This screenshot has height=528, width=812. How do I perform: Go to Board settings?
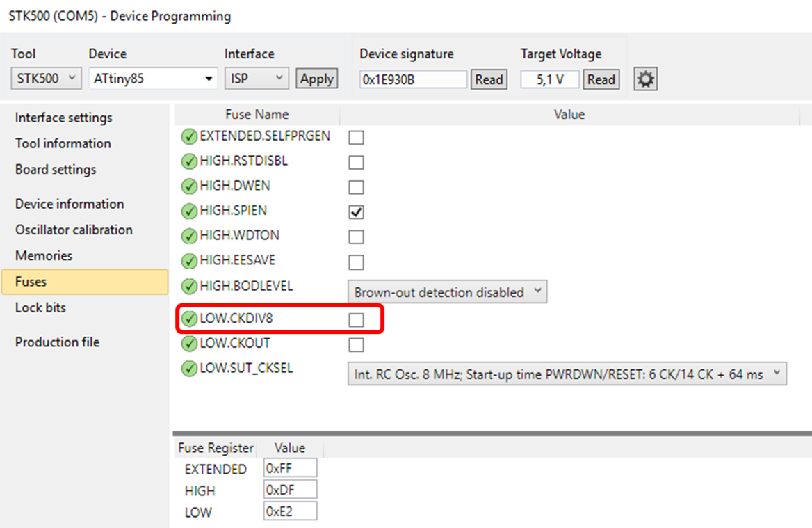click(x=56, y=170)
